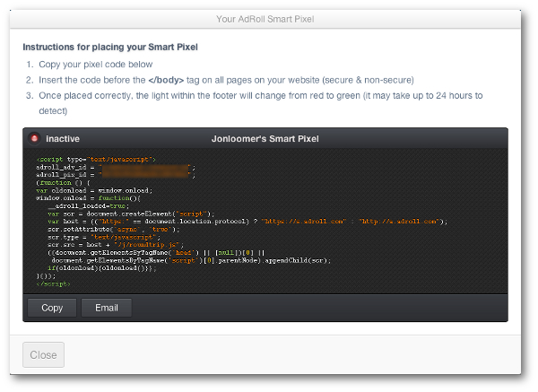Click the appendChild(scr) code line
The height and width of the screenshot is (392, 538).
(191, 260)
